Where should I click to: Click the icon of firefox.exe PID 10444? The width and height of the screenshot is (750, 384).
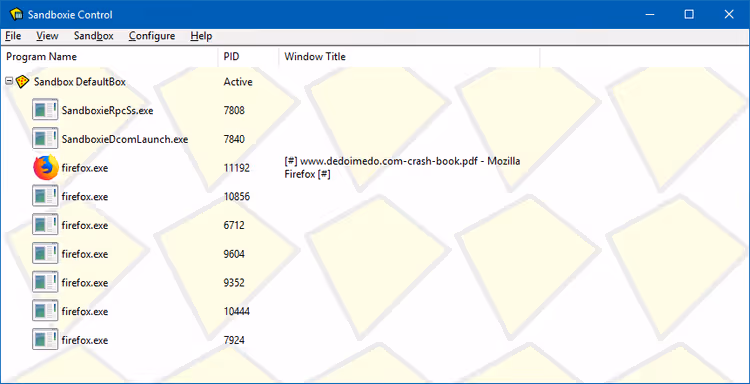(x=45, y=311)
